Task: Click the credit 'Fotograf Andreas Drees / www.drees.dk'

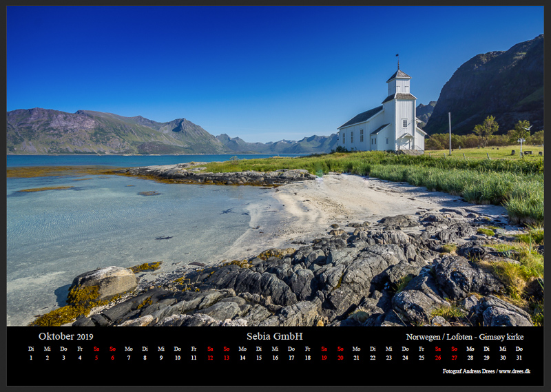Action: (486, 371)
